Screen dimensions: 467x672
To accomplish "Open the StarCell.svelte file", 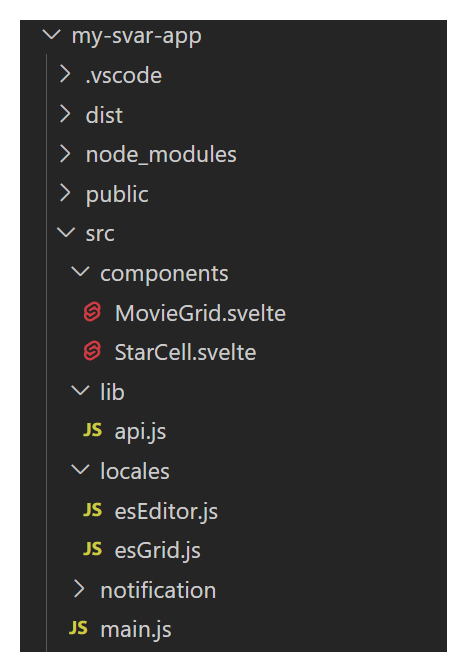I will [186, 353].
